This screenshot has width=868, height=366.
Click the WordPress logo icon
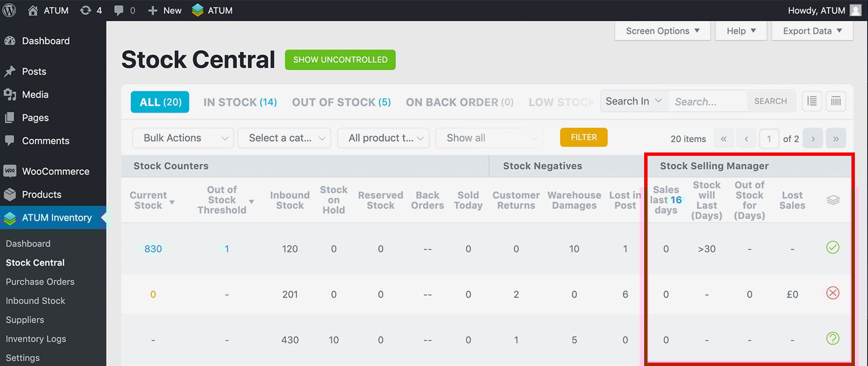(x=9, y=10)
